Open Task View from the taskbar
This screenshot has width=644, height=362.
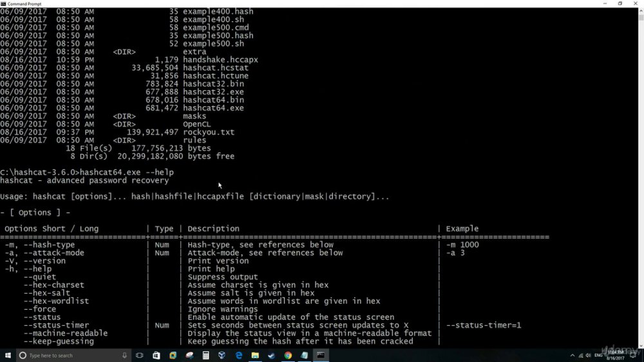pyautogui.click(x=140, y=356)
